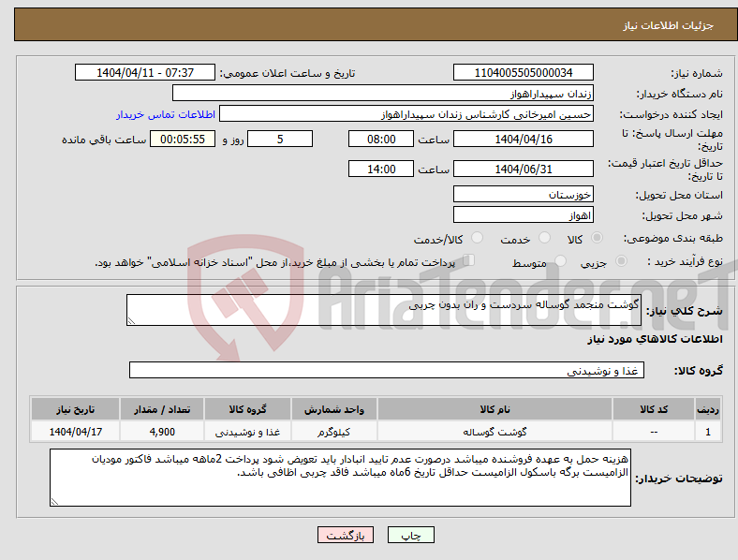Screen dimensions: 738x560
Task: Toggle the اسناد خزانه اسلامی payment checkbox
Action: pos(469,260)
